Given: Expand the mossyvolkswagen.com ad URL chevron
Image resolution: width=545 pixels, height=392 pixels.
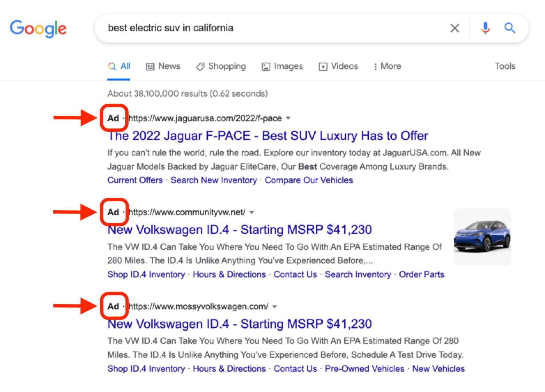Looking at the screenshot, I should click(275, 307).
